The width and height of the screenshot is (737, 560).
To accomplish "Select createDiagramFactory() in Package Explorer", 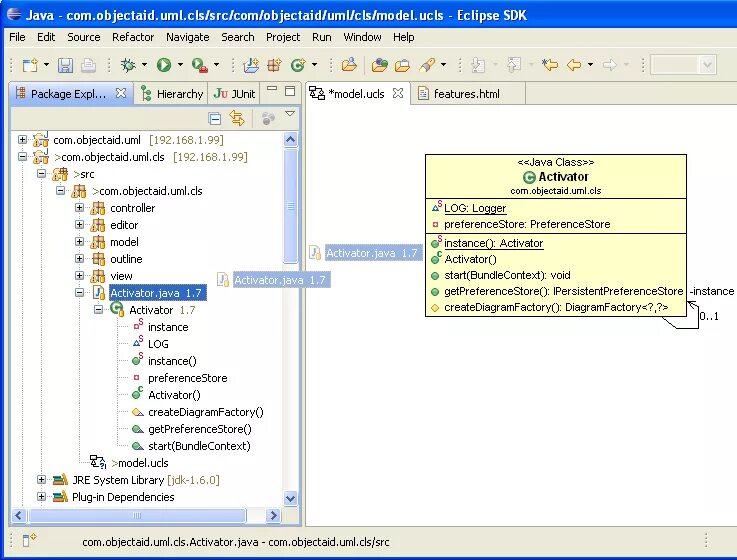I will tap(205, 412).
